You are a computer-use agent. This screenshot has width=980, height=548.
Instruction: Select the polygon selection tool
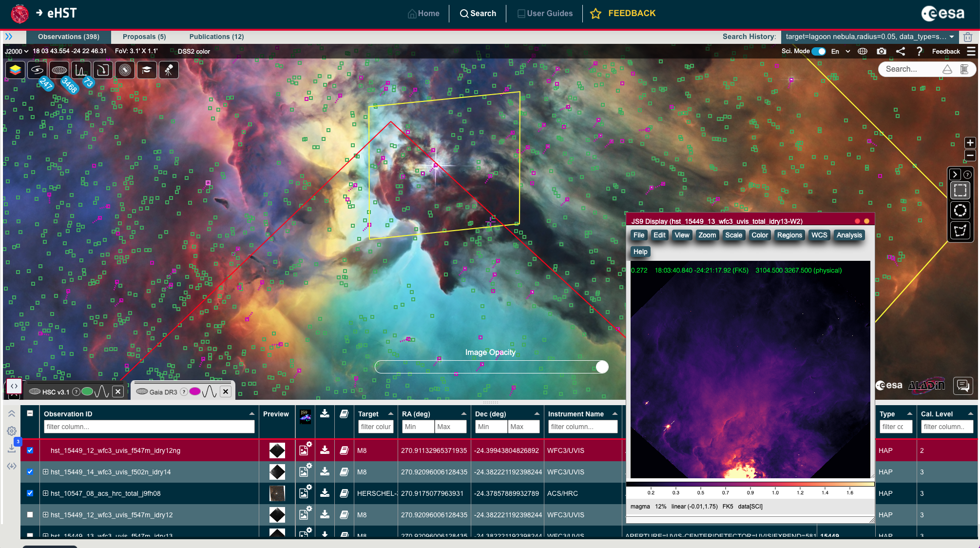(960, 231)
